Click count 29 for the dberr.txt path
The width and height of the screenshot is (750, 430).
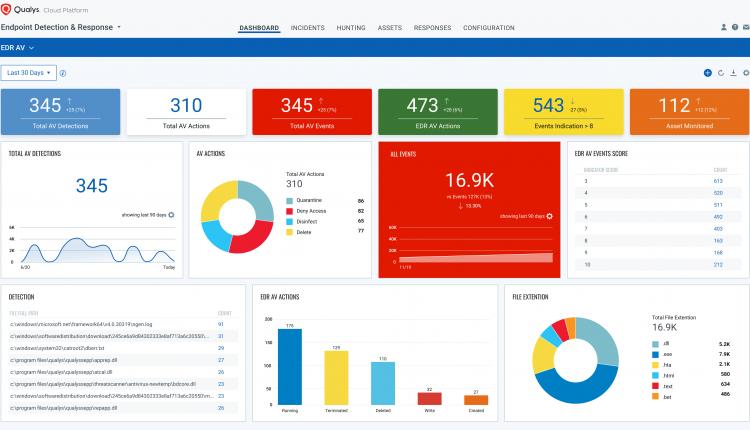[x=221, y=348]
